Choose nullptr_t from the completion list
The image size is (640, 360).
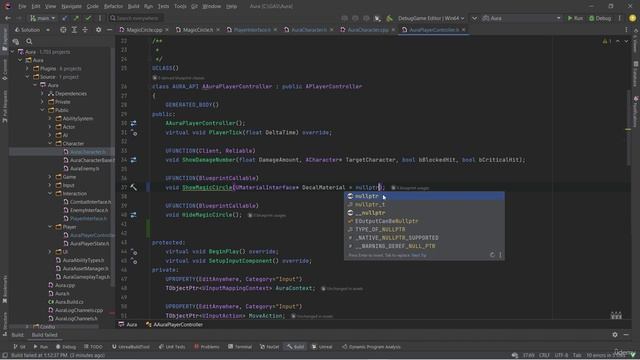coord(424,204)
